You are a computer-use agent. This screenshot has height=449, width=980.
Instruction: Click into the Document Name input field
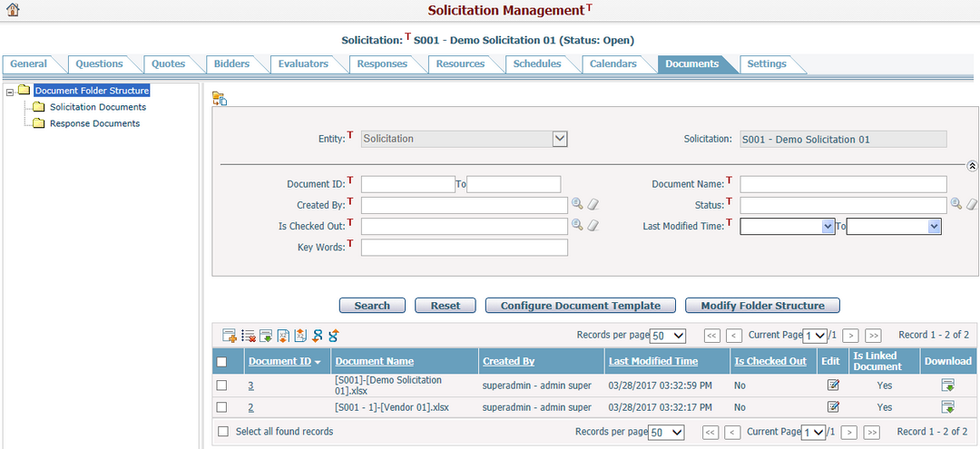[x=843, y=184]
